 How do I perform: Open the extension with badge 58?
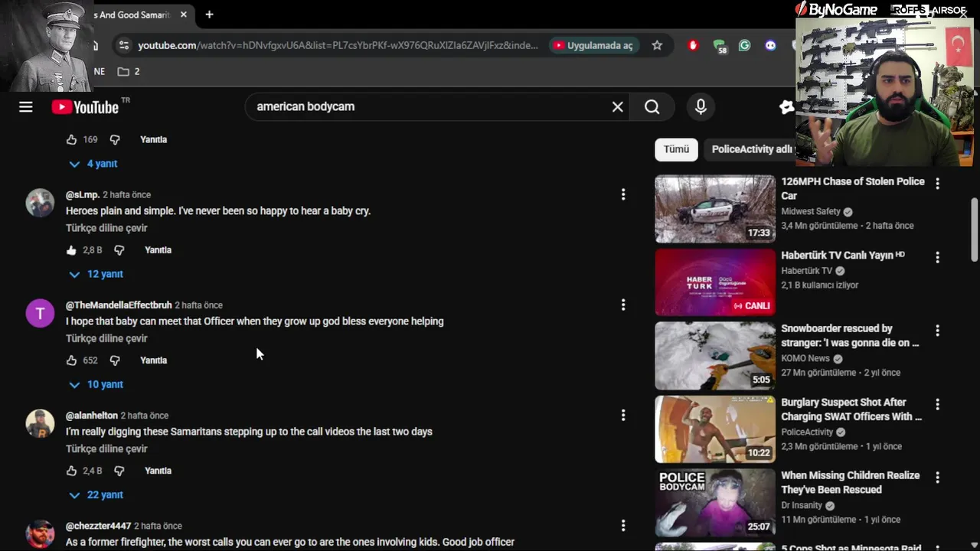719,47
